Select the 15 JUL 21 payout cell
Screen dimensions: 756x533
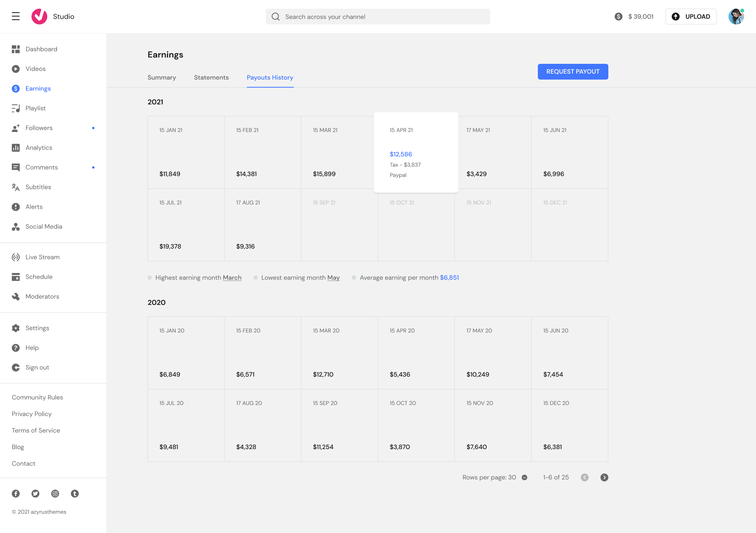[186, 225]
